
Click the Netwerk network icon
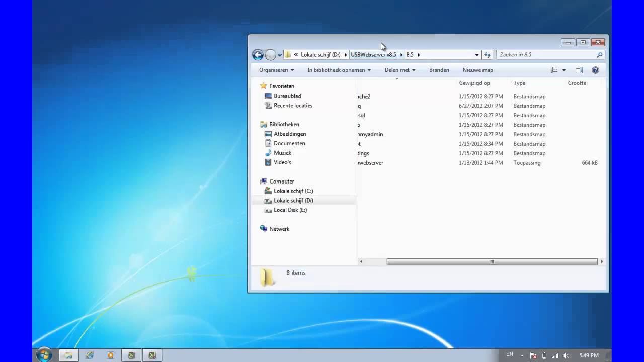tap(263, 229)
